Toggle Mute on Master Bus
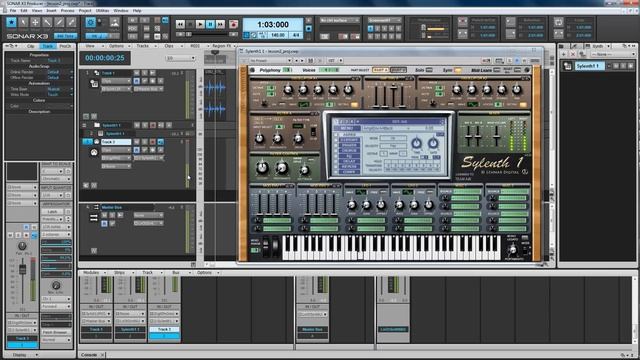The height and width of the screenshot is (360, 640). 104,215
